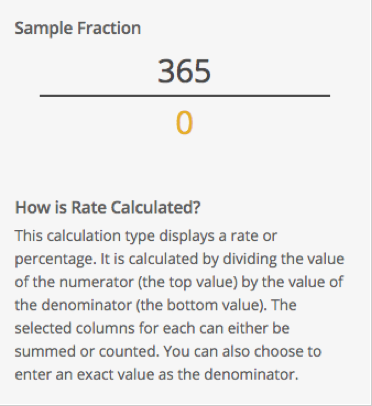Image resolution: width=372 pixels, height=406 pixels.
Task: Click the How is Rate Calculated? heading
Action: pyautogui.click(x=108, y=207)
